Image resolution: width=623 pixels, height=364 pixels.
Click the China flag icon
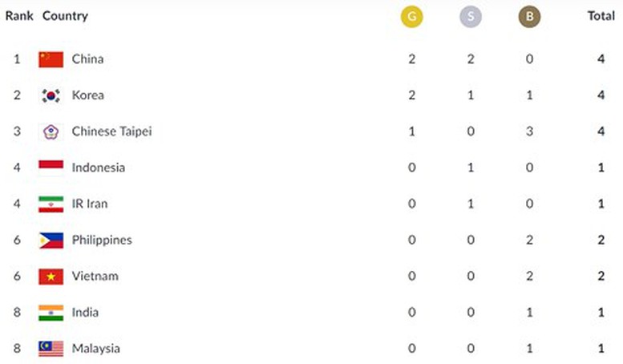pos(51,59)
